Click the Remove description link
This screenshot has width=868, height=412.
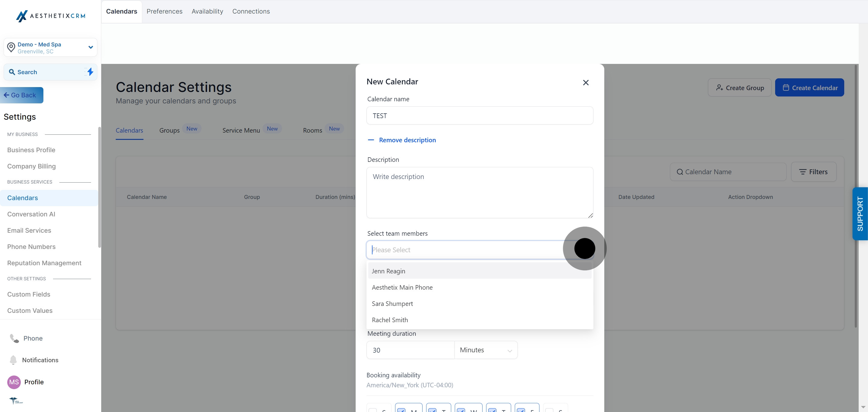pos(407,140)
